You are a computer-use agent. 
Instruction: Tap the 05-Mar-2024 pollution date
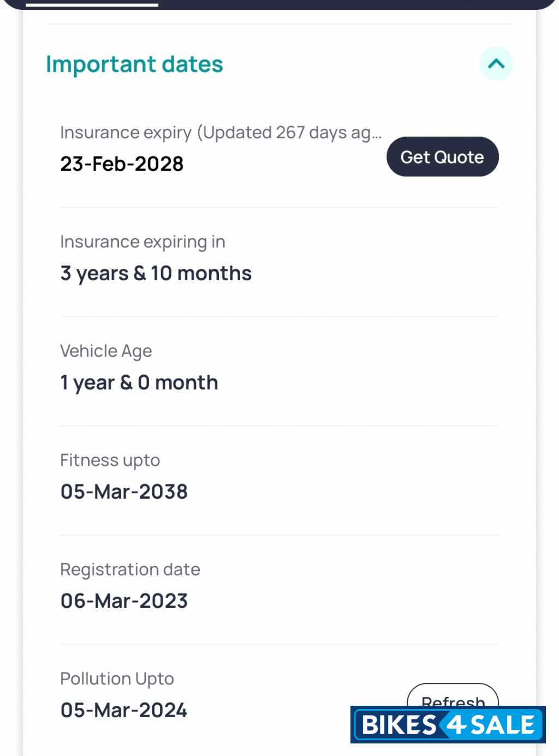pyautogui.click(x=123, y=710)
